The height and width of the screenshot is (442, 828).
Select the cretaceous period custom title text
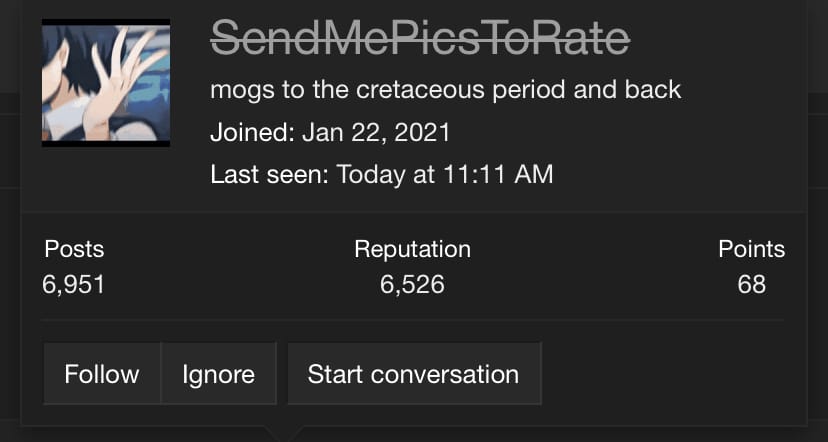click(x=446, y=90)
